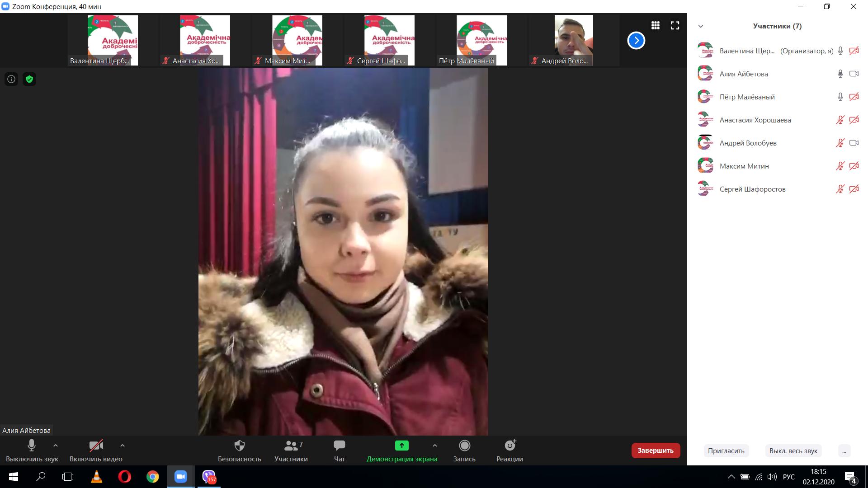Mute Алия Айбетова's microphone icon

tap(840, 74)
